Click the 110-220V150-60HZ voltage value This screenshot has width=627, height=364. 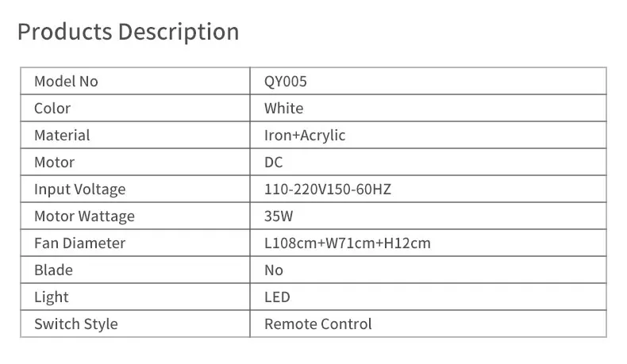(x=328, y=189)
